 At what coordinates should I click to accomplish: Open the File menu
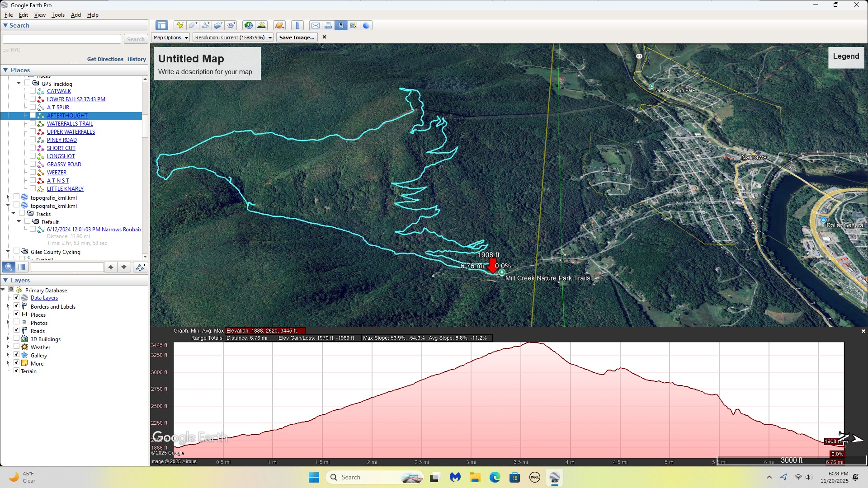pyautogui.click(x=8, y=15)
